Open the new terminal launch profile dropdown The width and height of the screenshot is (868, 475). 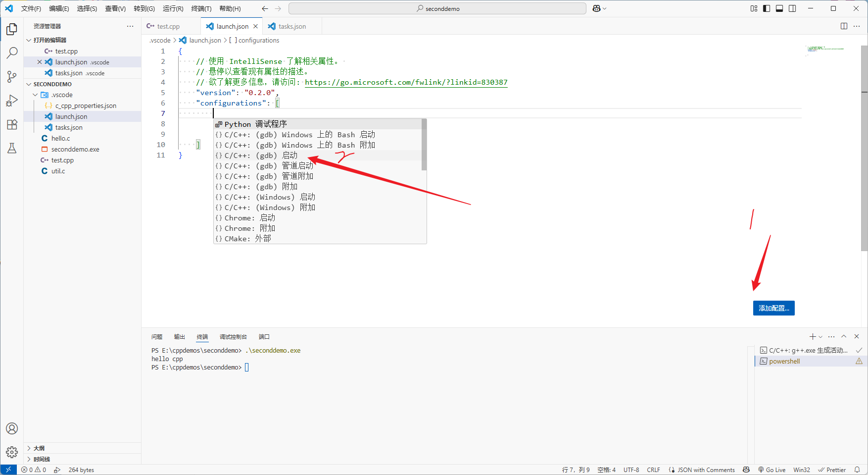coord(820,337)
